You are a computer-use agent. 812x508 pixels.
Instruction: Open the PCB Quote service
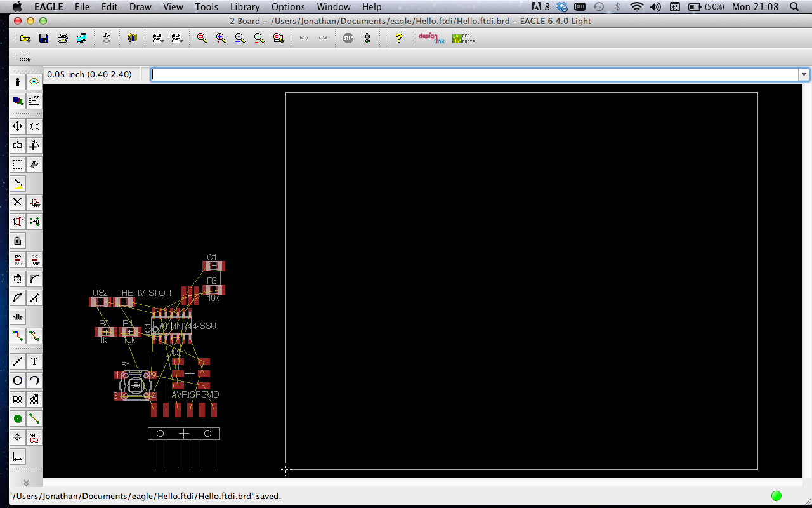point(463,38)
